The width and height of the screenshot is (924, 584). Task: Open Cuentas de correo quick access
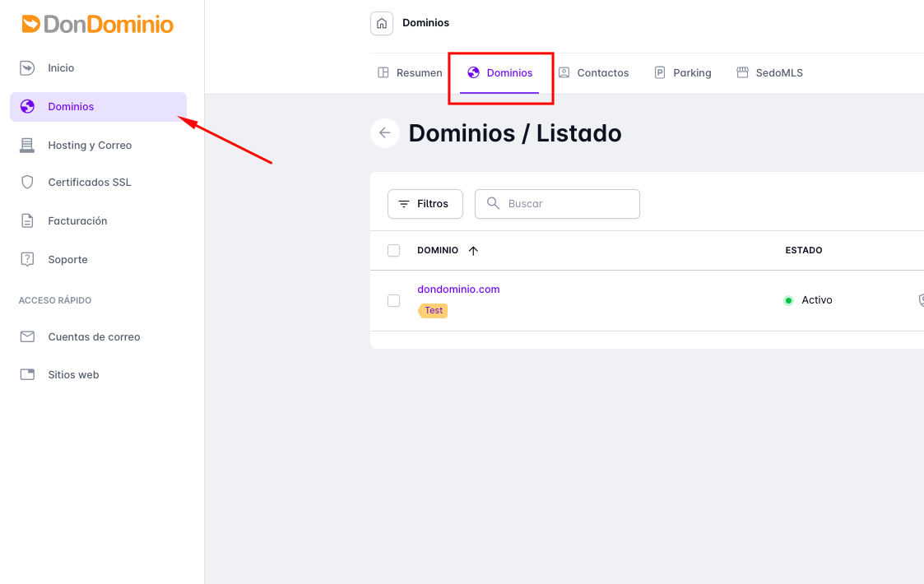coord(94,337)
